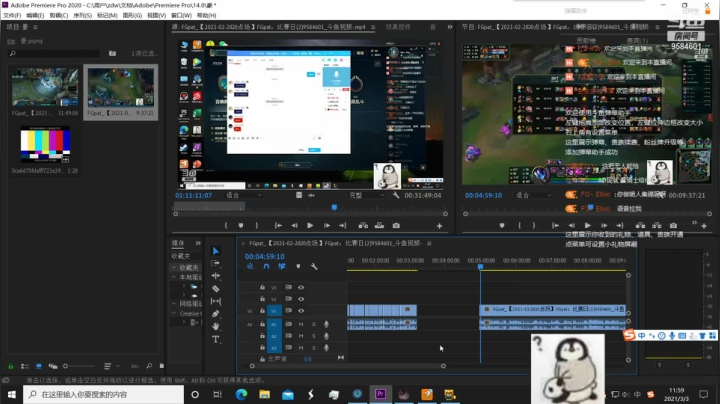Step forward one frame in Source monitor
The width and height of the screenshot is (720, 404).
[x=326, y=225]
